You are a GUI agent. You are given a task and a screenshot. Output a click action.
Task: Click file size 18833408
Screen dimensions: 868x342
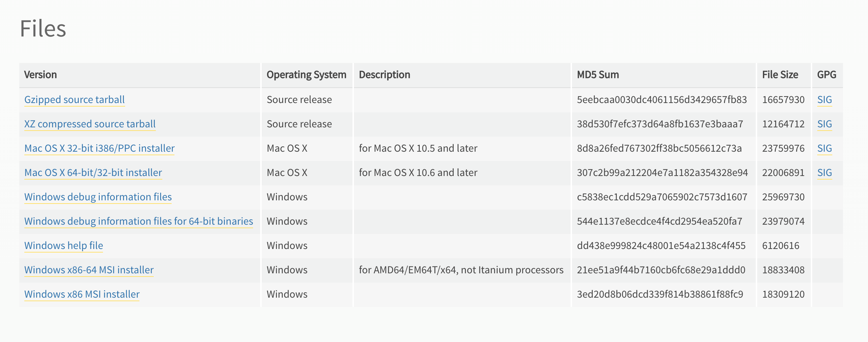click(783, 270)
